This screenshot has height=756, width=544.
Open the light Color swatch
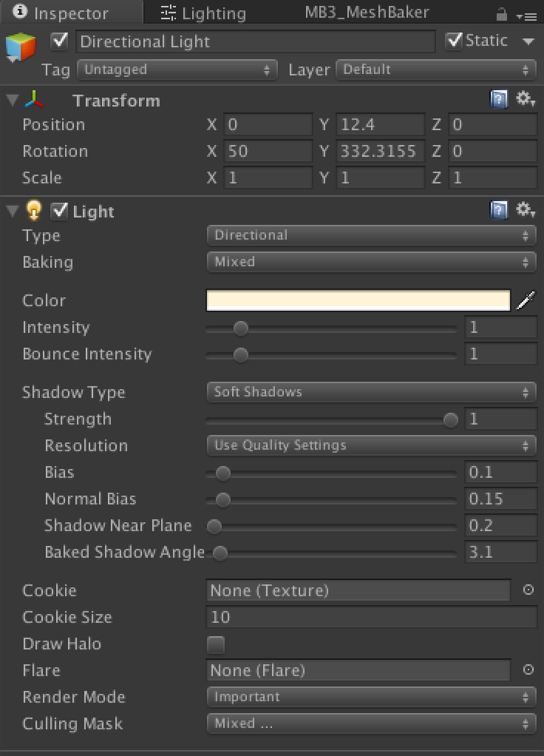click(358, 300)
